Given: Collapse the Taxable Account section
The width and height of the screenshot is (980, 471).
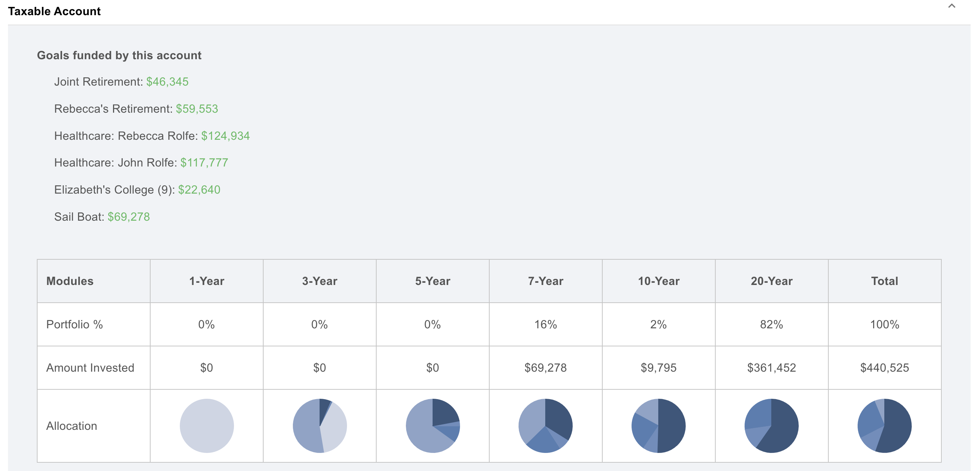Looking at the screenshot, I should pos(951,7).
